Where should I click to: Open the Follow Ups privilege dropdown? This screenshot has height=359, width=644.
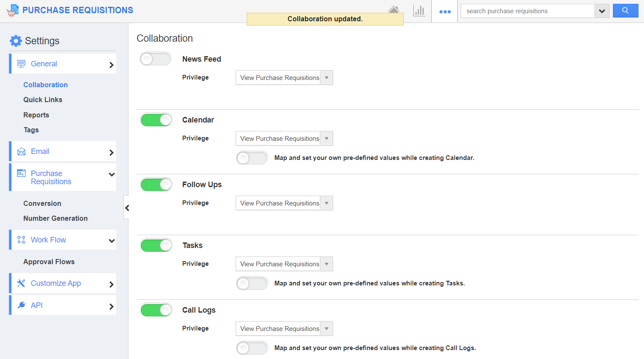click(x=284, y=203)
